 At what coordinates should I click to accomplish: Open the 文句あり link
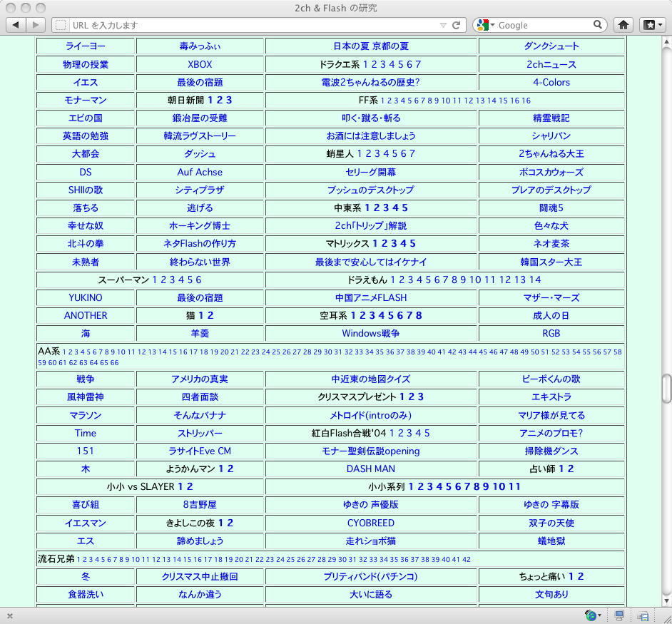click(551, 595)
